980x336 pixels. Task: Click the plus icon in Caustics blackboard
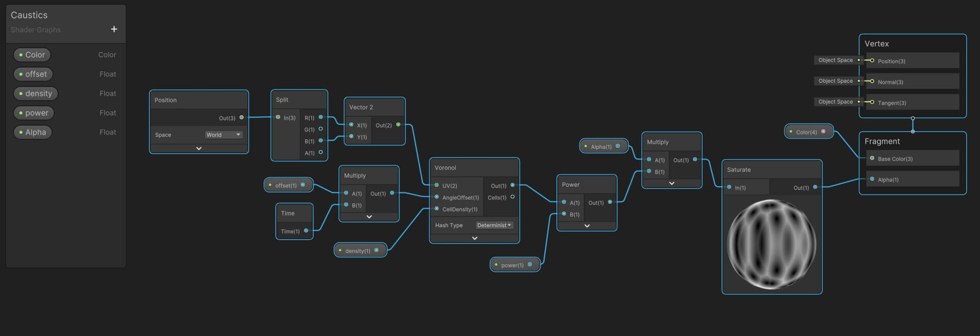coord(114,29)
